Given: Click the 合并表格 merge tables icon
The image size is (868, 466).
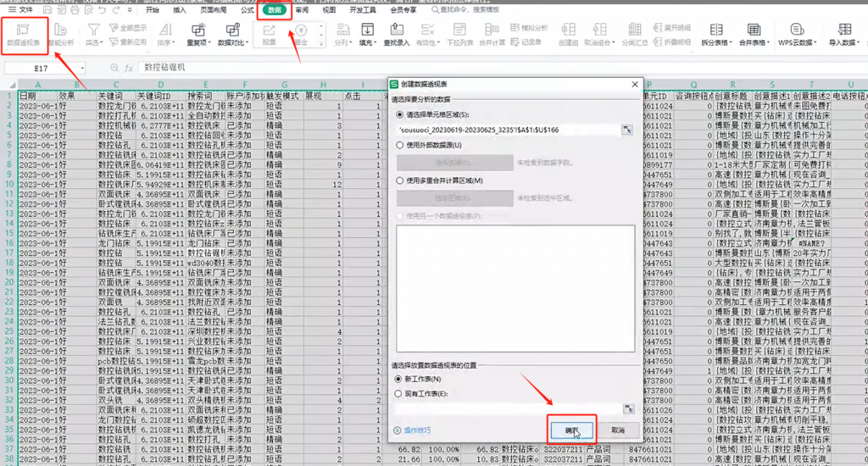Looking at the screenshot, I should coord(754,30).
